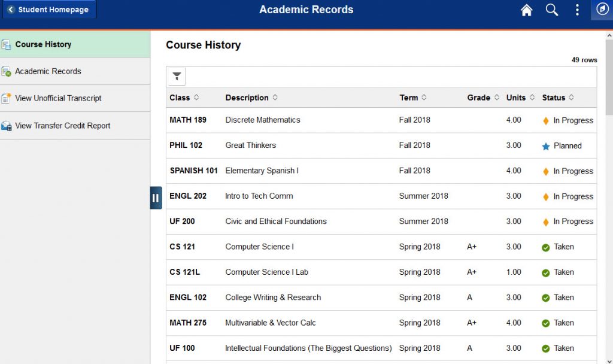Select the SPANISH 101 class cell

click(x=193, y=171)
